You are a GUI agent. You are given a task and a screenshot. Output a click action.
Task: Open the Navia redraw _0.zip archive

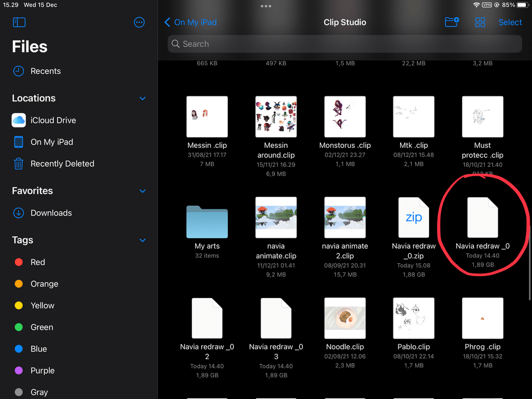[414, 218]
